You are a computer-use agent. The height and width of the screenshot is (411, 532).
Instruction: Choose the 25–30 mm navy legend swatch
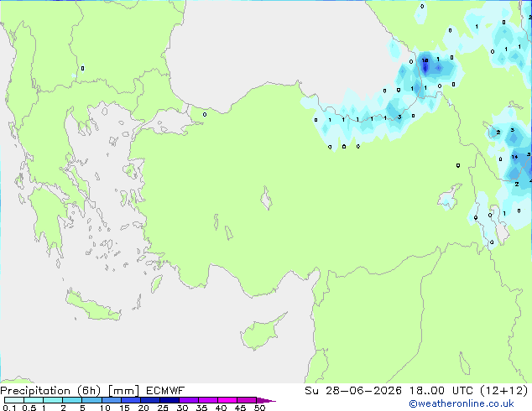[170, 400]
